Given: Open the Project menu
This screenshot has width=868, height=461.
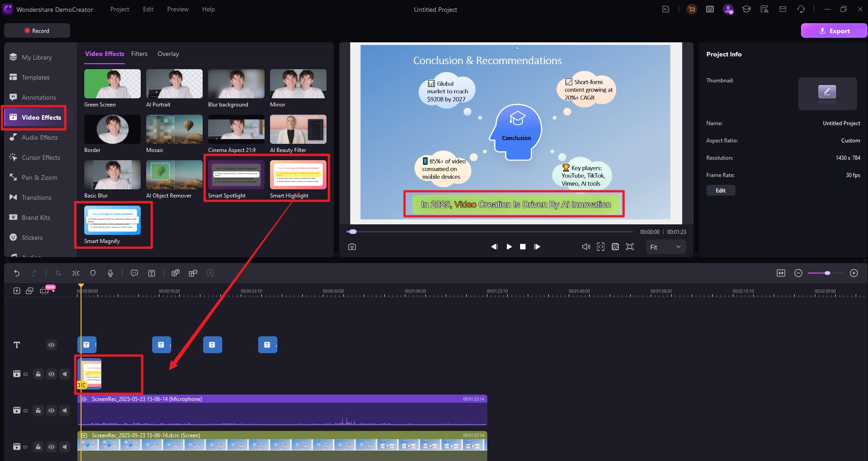Looking at the screenshot, I should pos(120,9).
